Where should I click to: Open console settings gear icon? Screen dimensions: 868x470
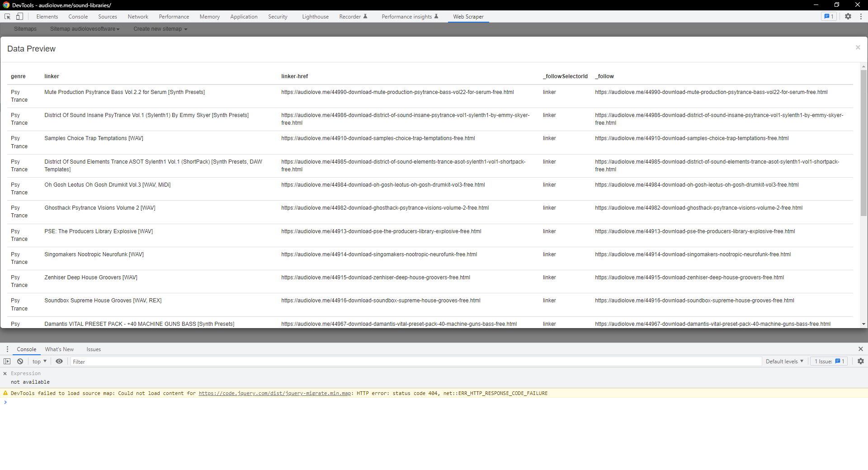(x=861, y=362)
